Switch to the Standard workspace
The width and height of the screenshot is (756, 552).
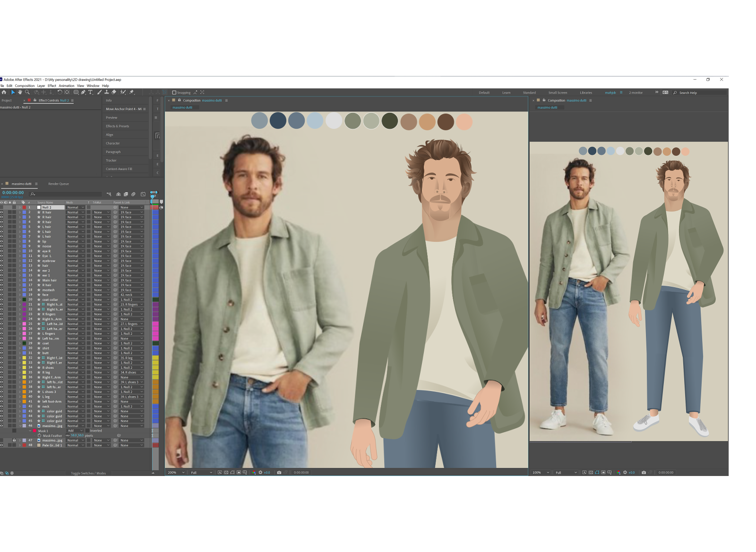click(x=529, y=93)
